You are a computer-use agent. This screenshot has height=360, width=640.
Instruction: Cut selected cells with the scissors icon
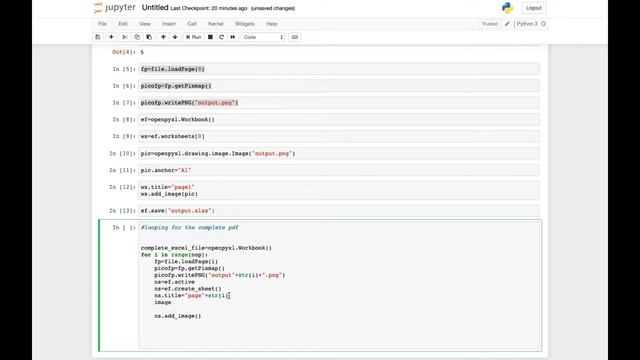click(x=125, y=37)
